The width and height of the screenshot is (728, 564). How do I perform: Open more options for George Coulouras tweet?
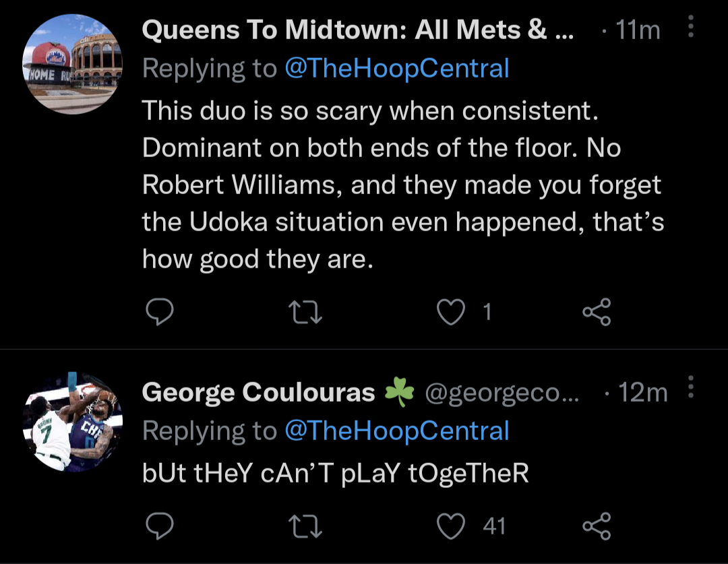[690, 389]
